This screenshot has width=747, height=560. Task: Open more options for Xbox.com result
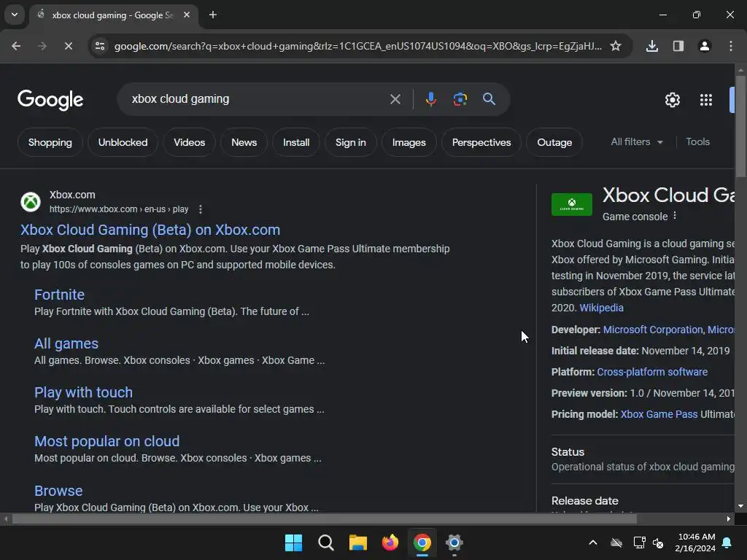coord(201,209)
